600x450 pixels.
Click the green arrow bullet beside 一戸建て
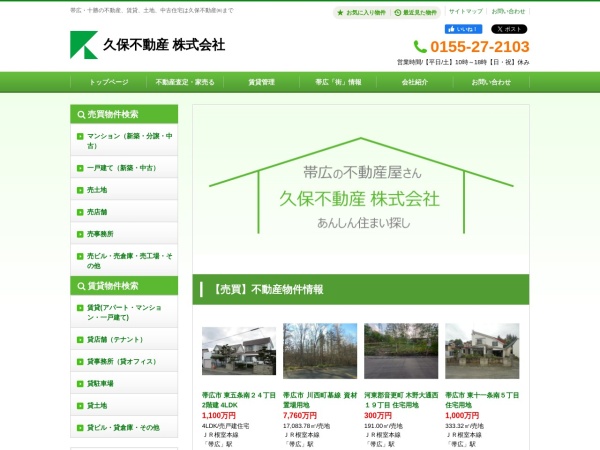(x=80, y=168)
